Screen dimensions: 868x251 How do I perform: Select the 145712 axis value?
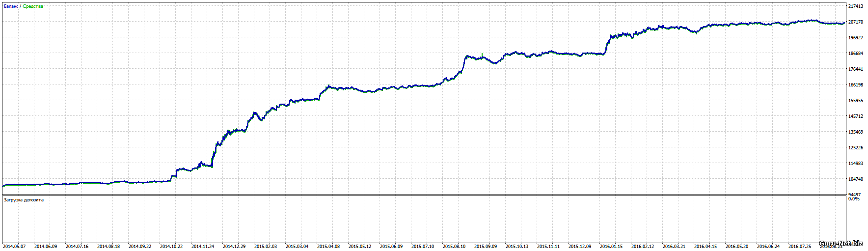pos(856,116)
